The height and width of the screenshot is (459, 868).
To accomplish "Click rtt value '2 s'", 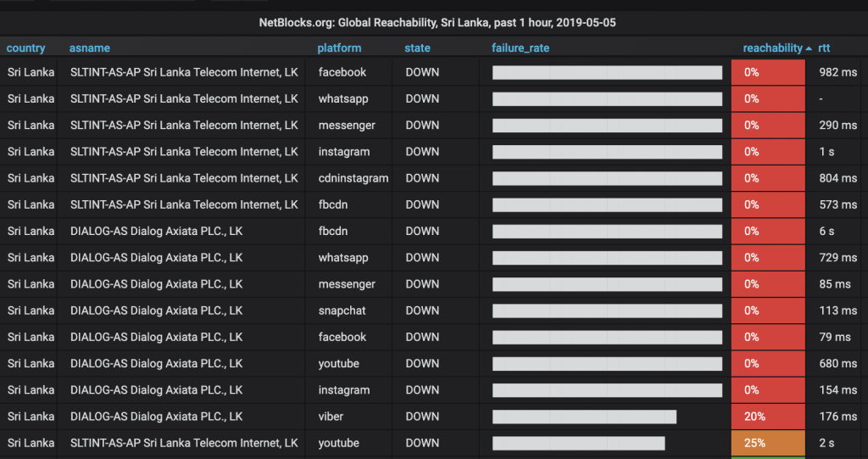I will (x=826, y=443).
